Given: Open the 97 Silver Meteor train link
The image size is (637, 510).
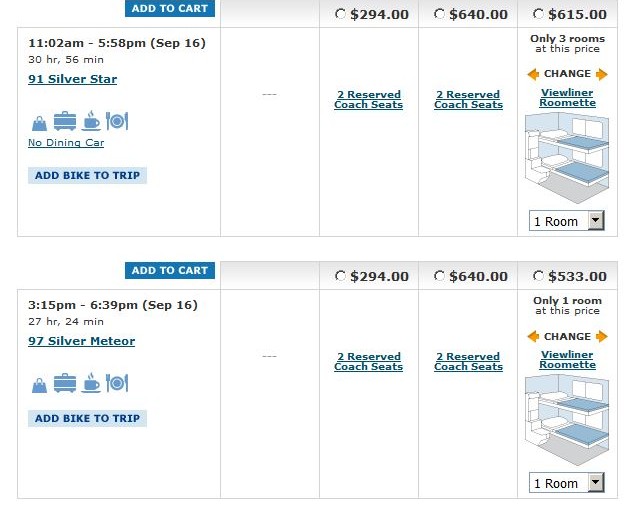Looking at the screenshot, I should tap(82, 341).
